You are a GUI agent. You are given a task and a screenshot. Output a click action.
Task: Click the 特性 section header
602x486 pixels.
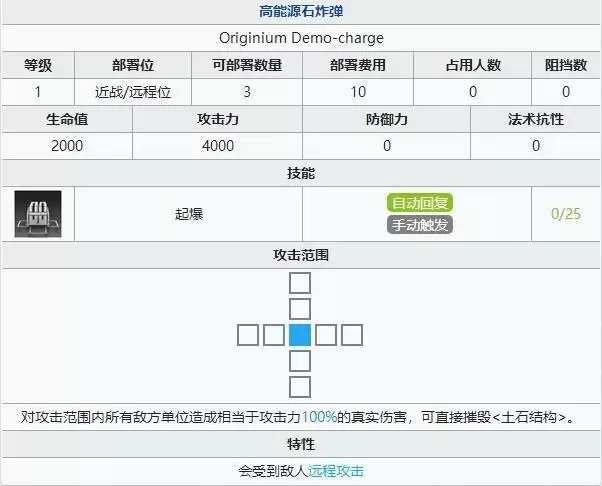(301, 444)
